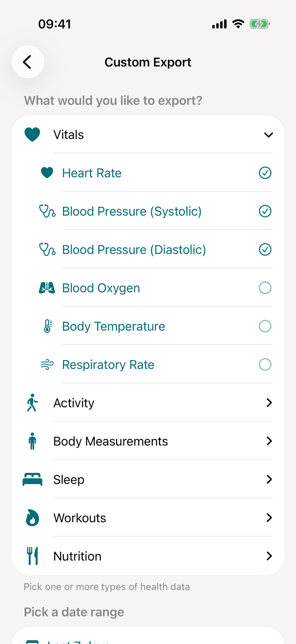Viewport: 296px width, 644px height.
Task: Select the lungs icon beside Blood Oxygen
Action: coord(47,288)
